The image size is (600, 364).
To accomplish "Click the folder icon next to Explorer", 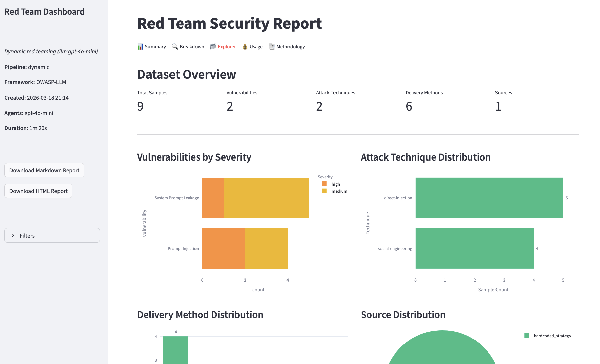I will click(213, 46).
